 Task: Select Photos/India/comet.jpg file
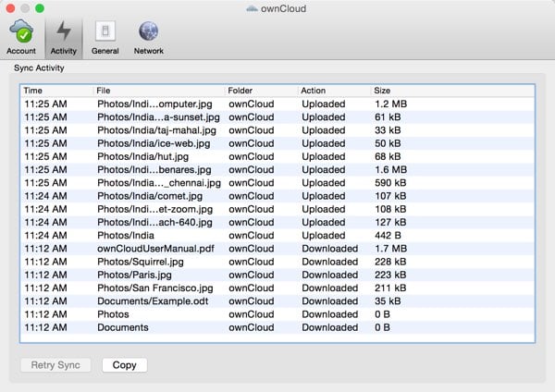150,196
